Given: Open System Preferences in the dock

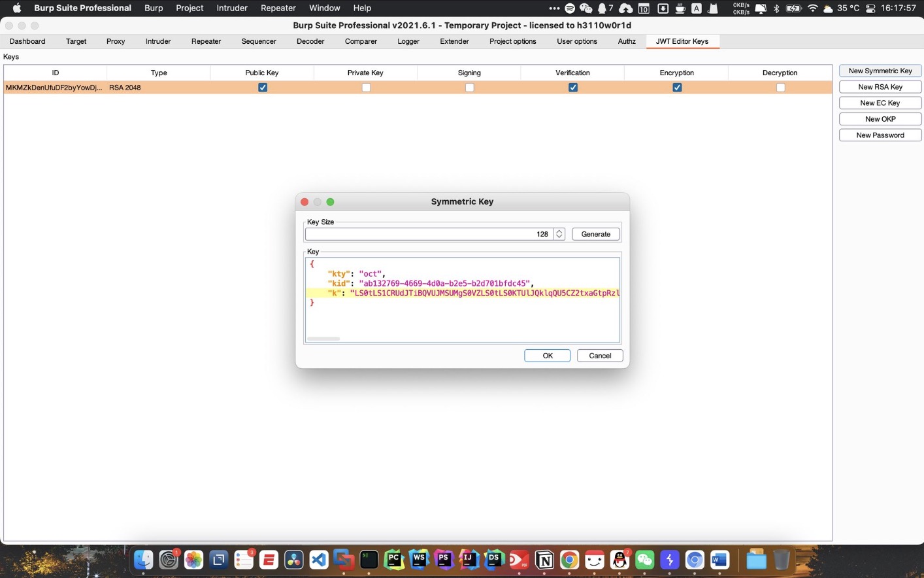Looking at the screenshot, I should [x=169, y=560].
